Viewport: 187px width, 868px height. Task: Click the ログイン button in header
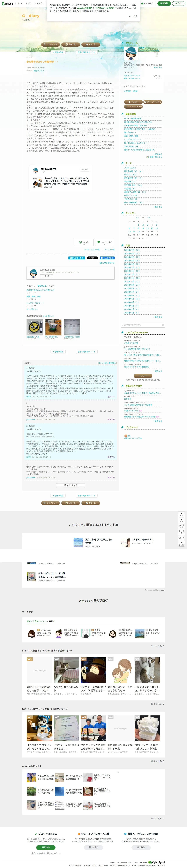pos(179,3)
